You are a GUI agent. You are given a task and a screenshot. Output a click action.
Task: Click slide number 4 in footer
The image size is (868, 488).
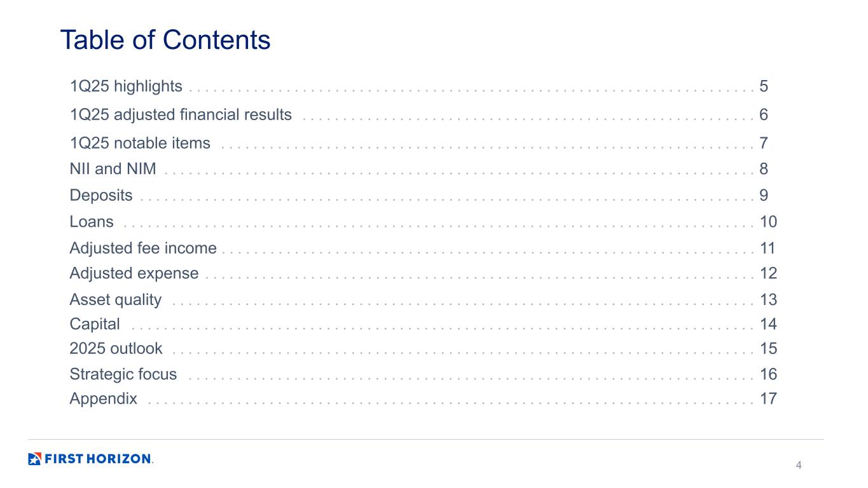pos(799,465)
